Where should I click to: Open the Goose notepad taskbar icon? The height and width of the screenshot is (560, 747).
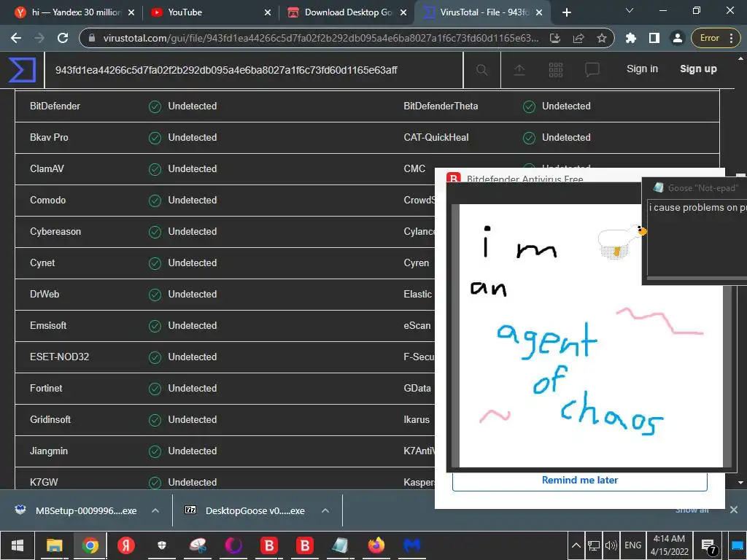340,545
